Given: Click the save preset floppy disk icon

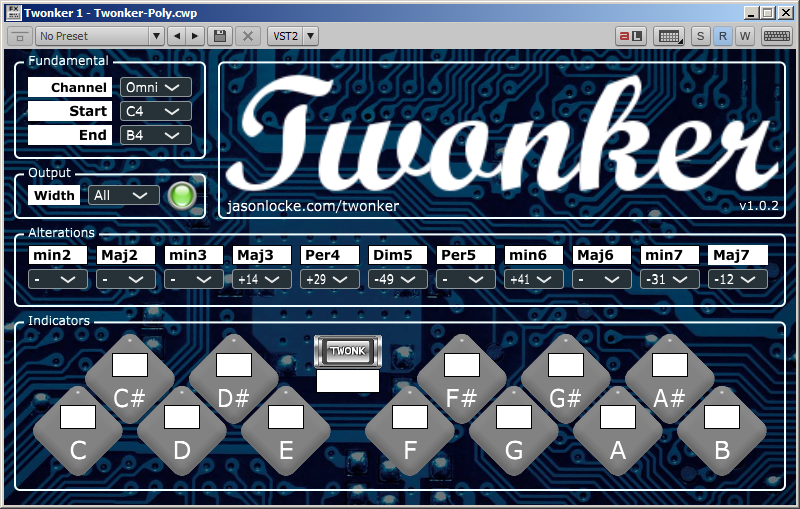Looking at the screenshot, I should pos(221,36).
